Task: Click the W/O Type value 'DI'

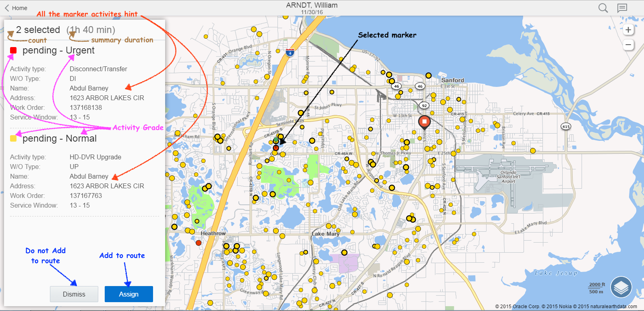Action: tap(73, 78)
